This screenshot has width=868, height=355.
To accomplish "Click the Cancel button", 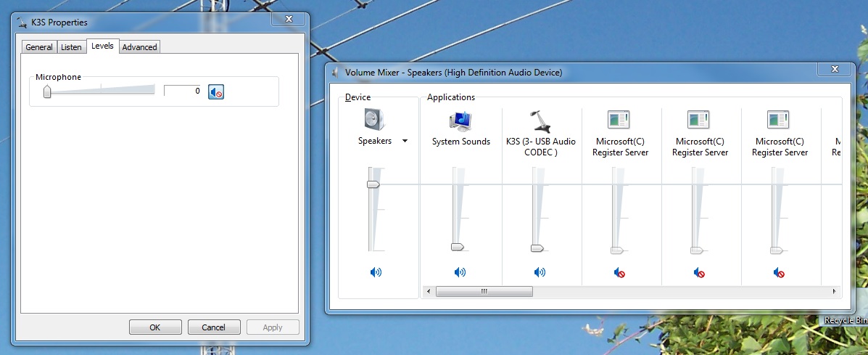I will 214,327.
